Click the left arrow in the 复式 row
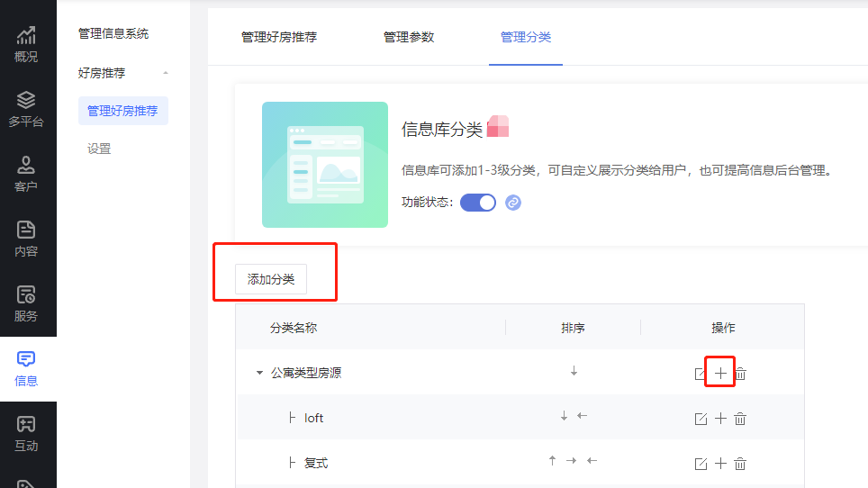This screenshot has height=488, width=868. (x=592, y=460)
